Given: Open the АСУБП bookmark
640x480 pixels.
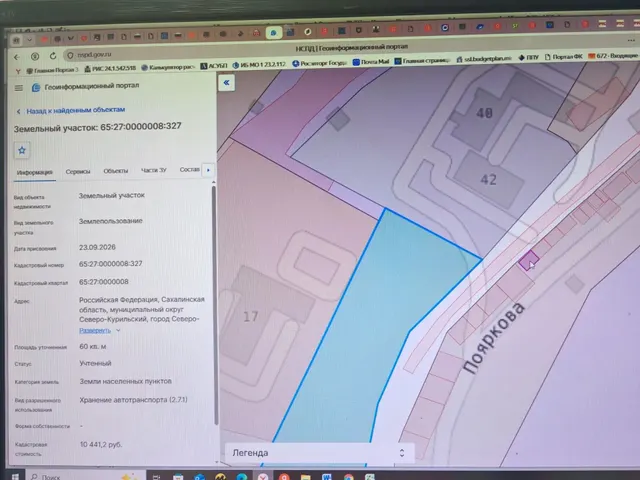Looking at the screenshot, I should [x=214, y=66].
